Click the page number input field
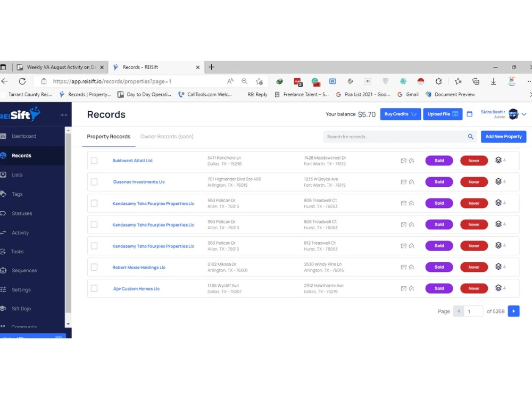The width and height of the screenshot is (532, 399). pyautogui.click(x=473, y=311)
